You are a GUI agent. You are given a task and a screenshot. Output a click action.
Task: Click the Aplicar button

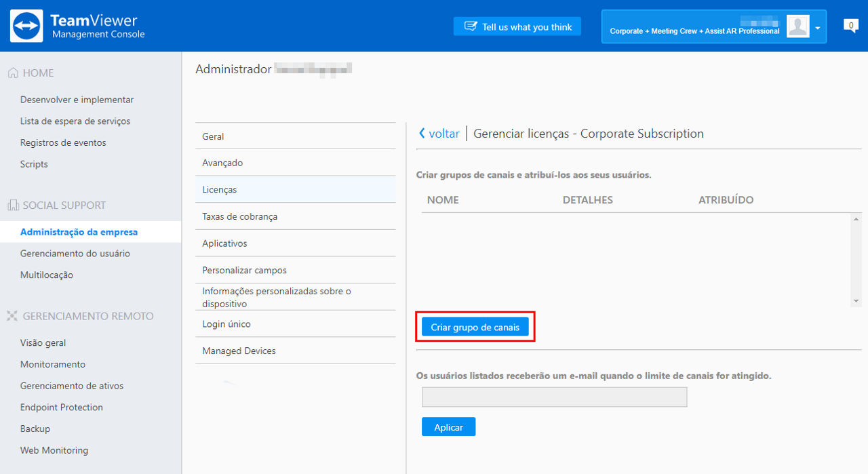click(448, 427)
